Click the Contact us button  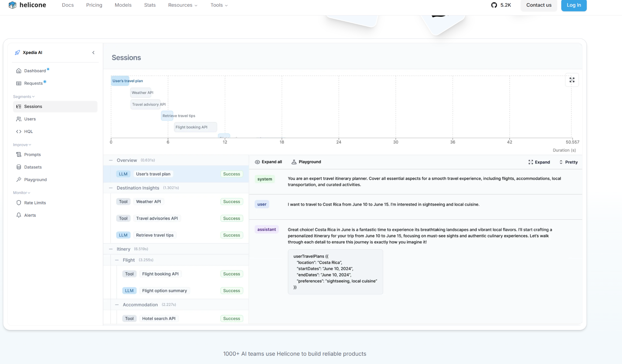(539, 5)
